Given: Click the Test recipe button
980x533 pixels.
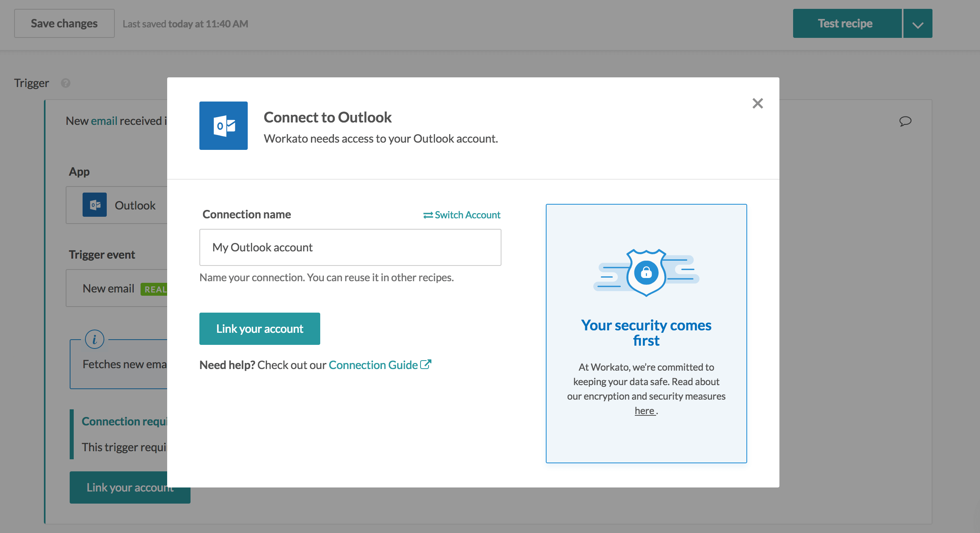Looking at the screenshot, I should tap(847, 23).
